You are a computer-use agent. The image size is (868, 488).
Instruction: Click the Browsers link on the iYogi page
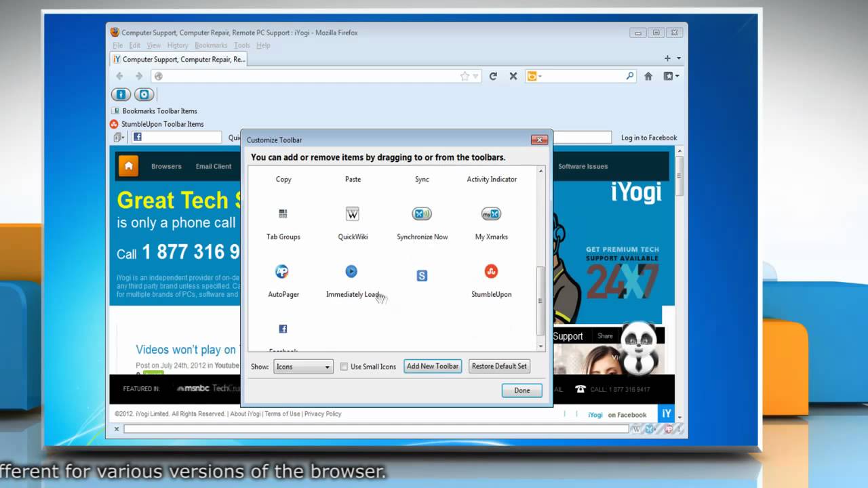pos(166,166)
